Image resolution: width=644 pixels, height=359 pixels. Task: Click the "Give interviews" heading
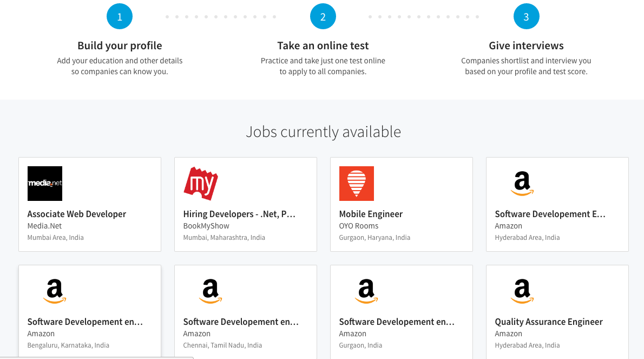pos(526,45)
